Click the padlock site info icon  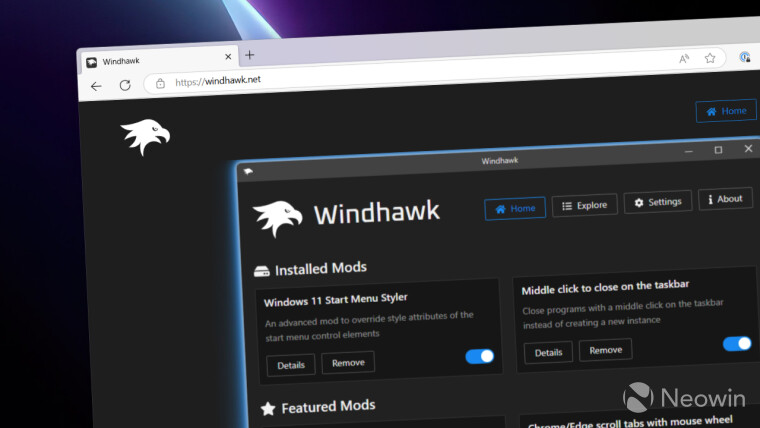[160, 83]
